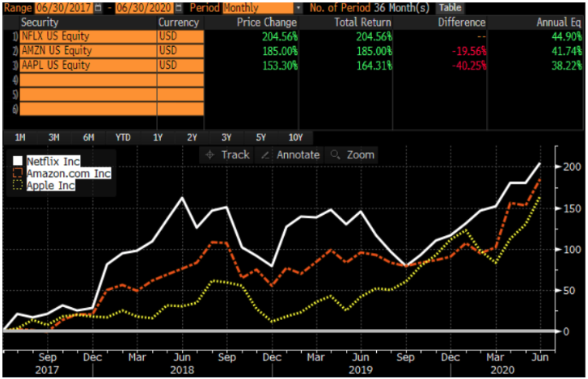Click annual equivalent value 38.22%
The height and width of the screenshot is (379, 588).
tap(567, 65)
